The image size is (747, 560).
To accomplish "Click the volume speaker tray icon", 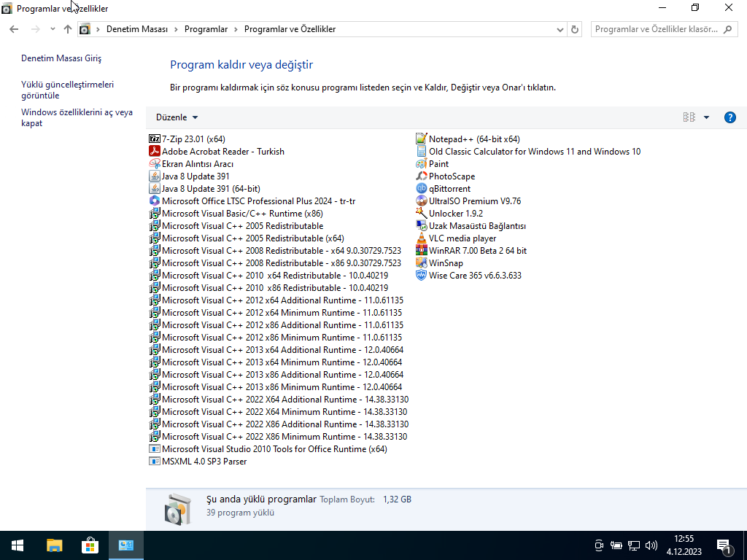I will click(651, 545).
